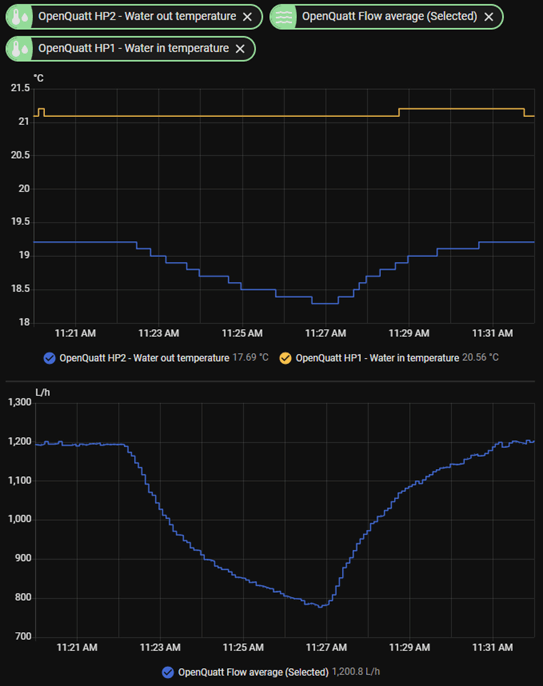Viewport: 543px width, 686px height.
Task: Click the 11:29 AM label under temperature chart
Action: (409, 333)
